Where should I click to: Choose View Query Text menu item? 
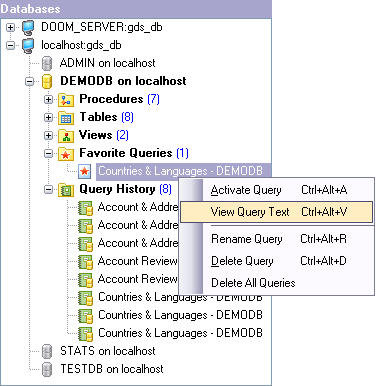coord(277,212)
